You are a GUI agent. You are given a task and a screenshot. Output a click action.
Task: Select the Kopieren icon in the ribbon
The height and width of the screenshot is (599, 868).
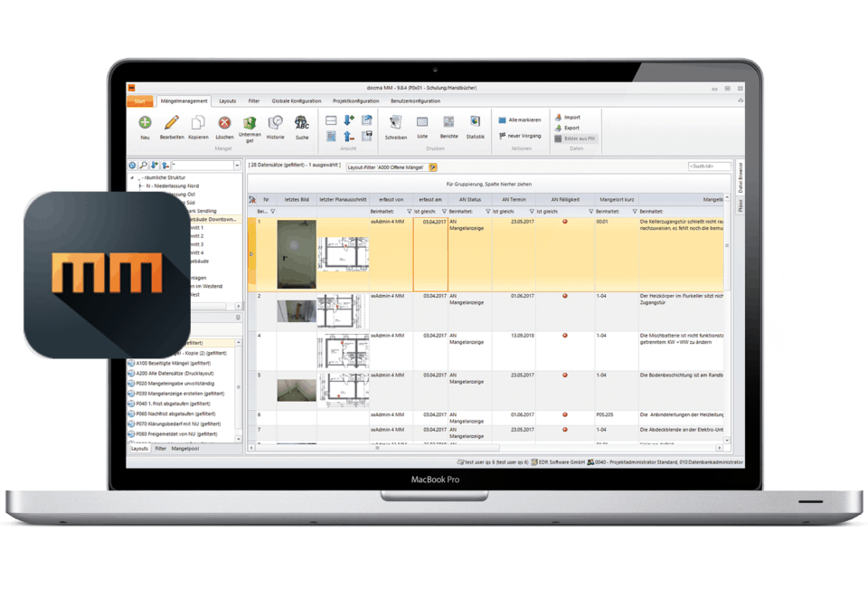(198, 122)
